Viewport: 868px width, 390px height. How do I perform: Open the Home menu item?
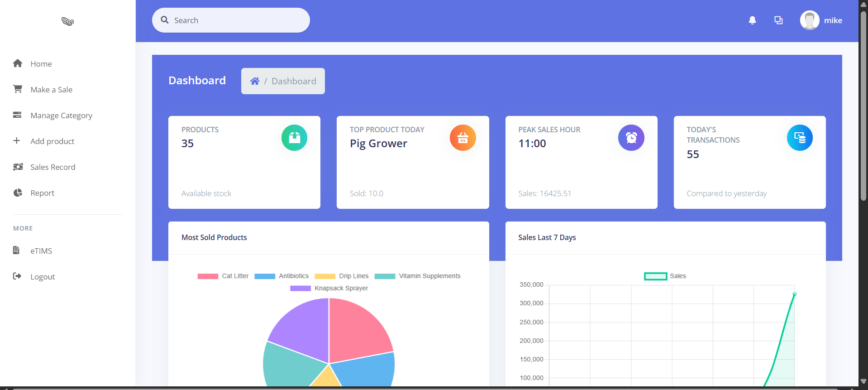click(x=41, y=64)
